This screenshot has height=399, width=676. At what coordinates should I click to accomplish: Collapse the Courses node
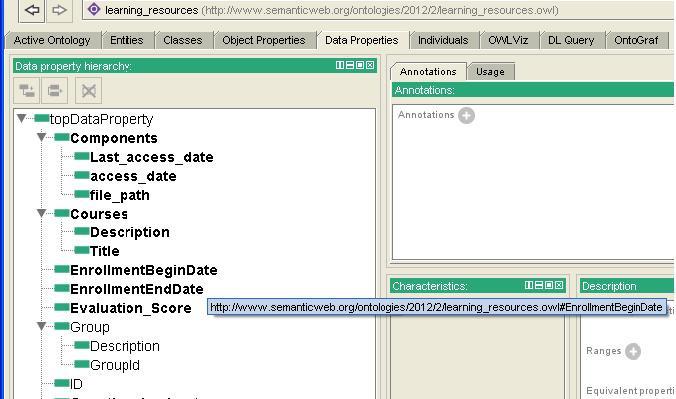click(x=41, y=213)
